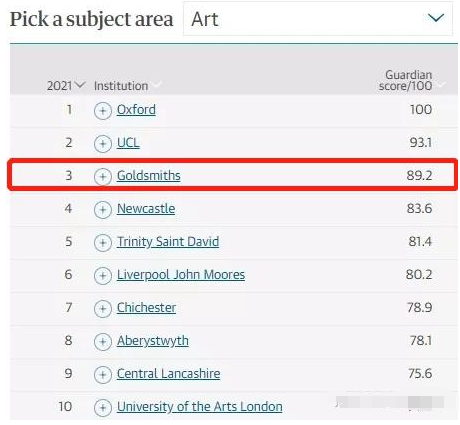Sort table by Institution column header
The image size is (460, 425).
tap(121, 86)
